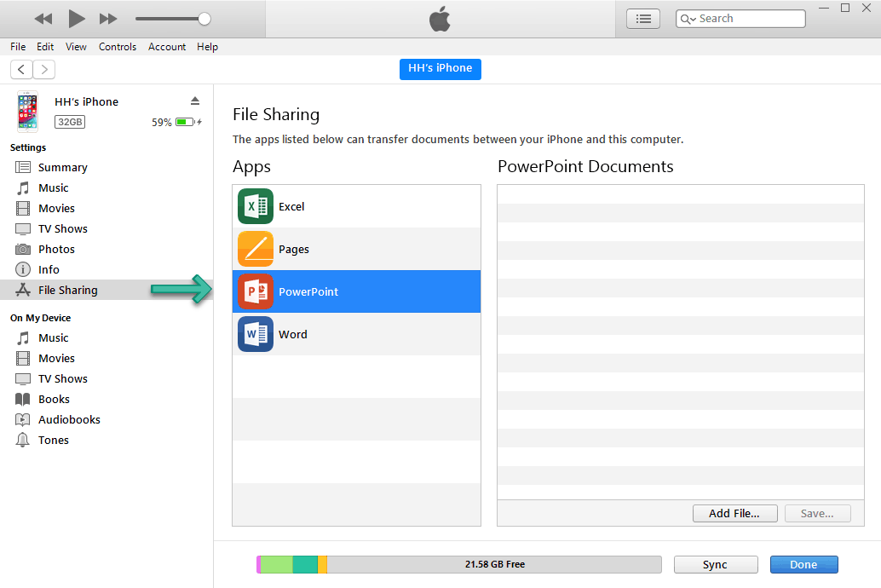
Task: Click the bell icon next to Tones
Action: click(x=23, y=441)
